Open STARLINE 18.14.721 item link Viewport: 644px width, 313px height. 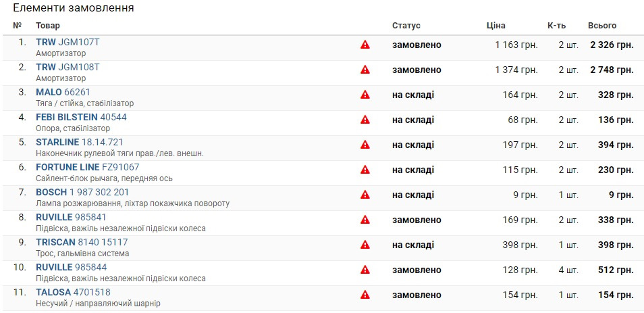79,143
